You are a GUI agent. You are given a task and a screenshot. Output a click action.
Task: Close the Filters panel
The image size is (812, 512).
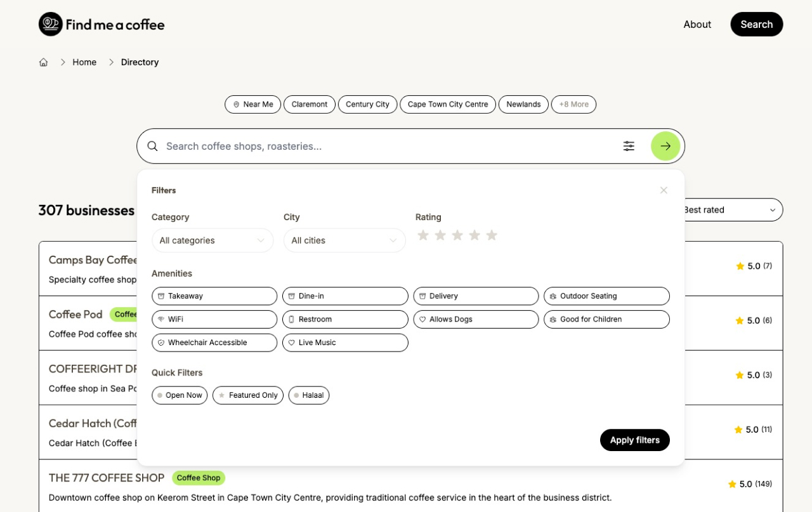click(664, 190)
